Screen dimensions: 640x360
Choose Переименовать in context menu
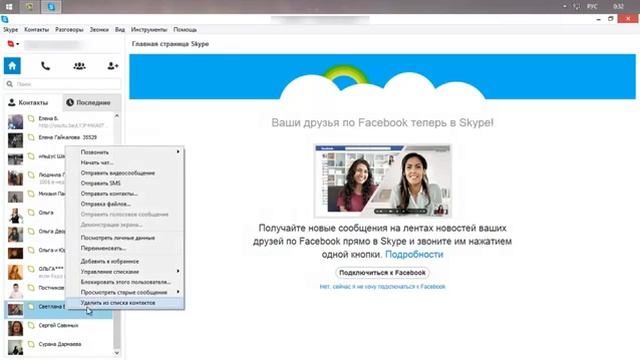pyautogui.click(x=125, y=248)
